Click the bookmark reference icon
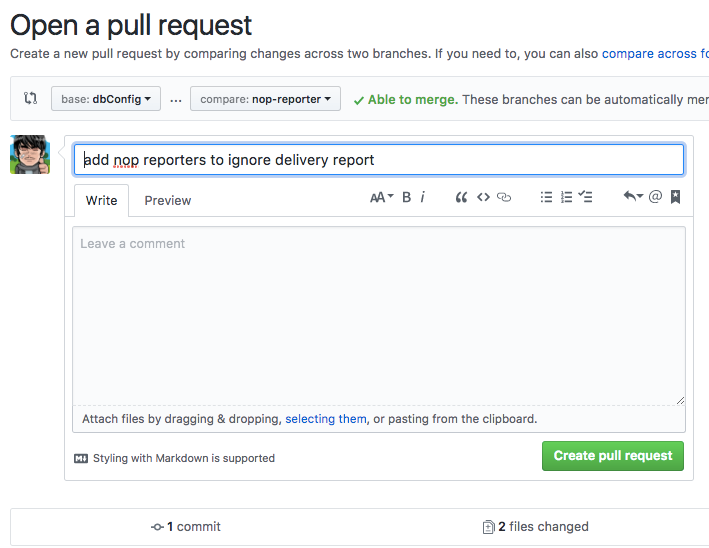709x548 pixels. tap(675, 197)
